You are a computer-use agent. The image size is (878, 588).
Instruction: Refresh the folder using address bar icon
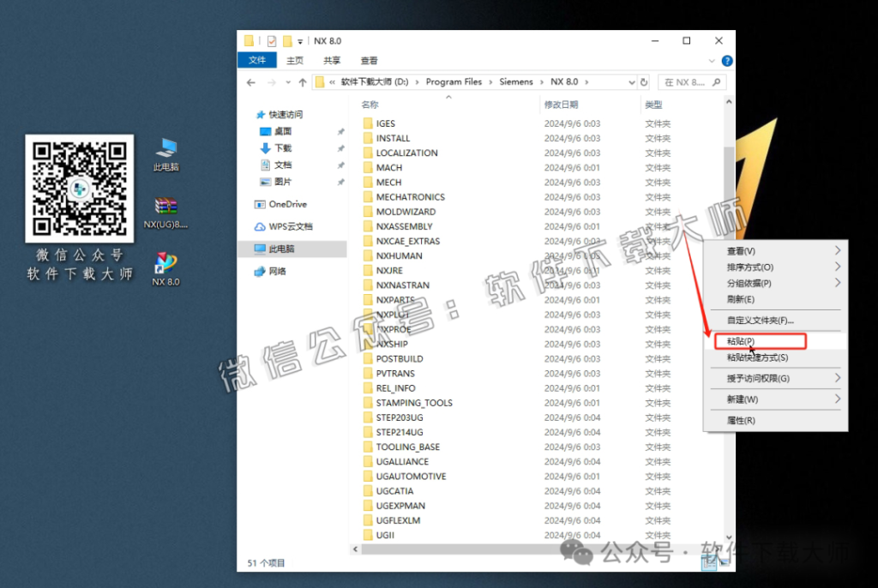click(644, 82)
